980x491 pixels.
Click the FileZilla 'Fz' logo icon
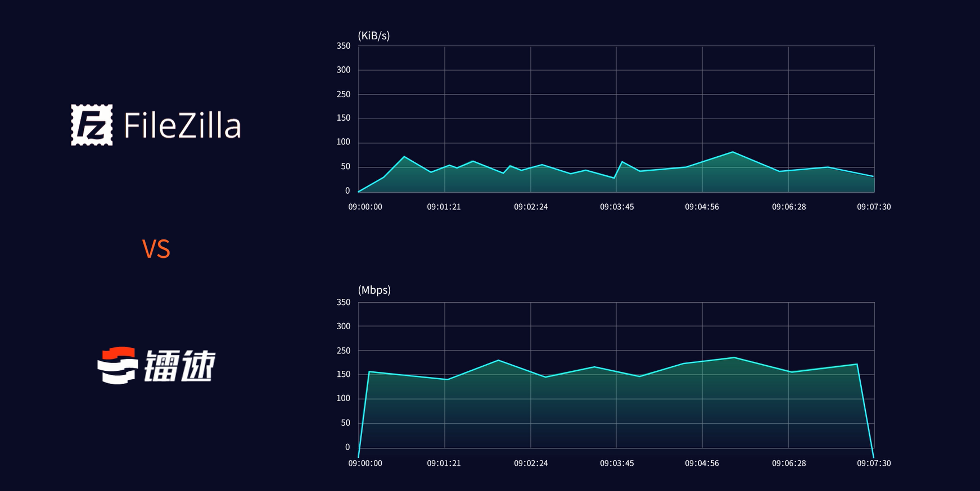(x=92, y=125)
